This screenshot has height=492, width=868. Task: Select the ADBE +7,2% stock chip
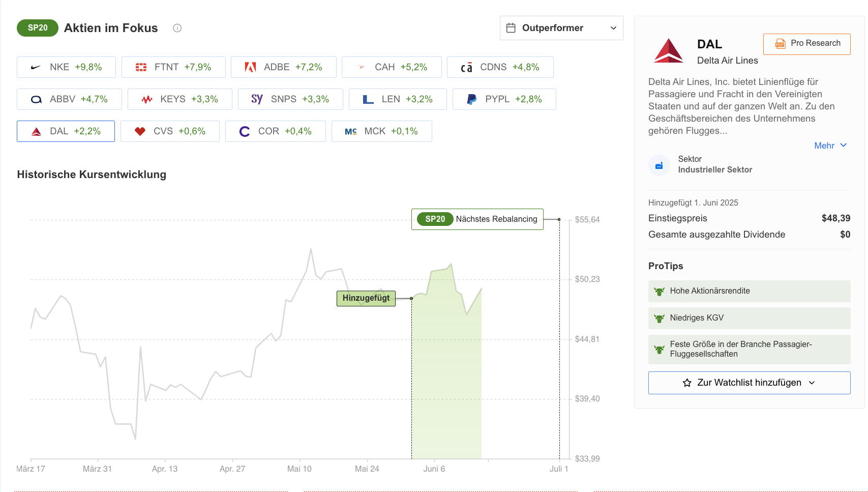pyautogui.click(x=284, y=67)
